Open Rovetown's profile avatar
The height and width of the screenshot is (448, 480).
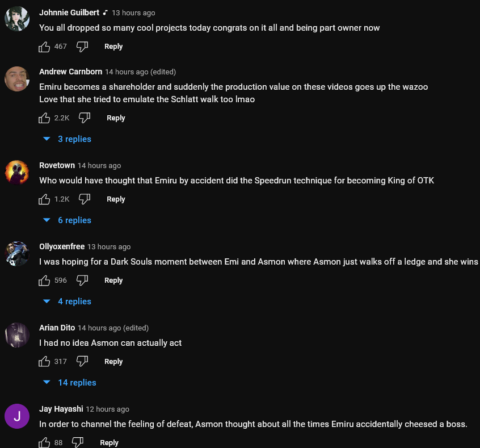pyautogui.click(x=17, y=172)
